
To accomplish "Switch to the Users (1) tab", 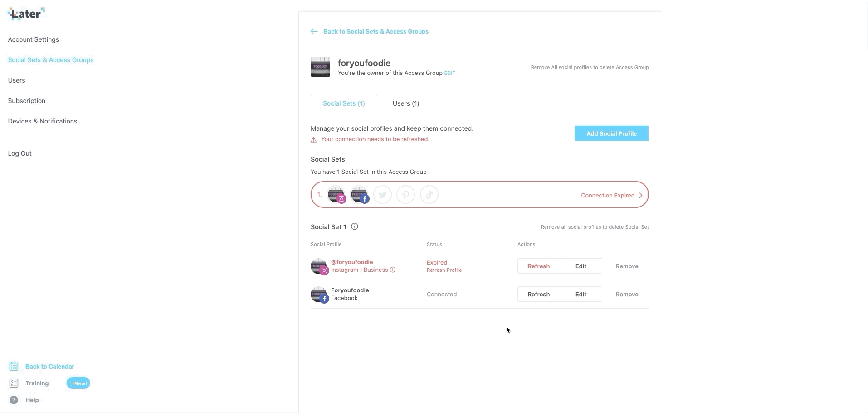I will click(406, 103).
